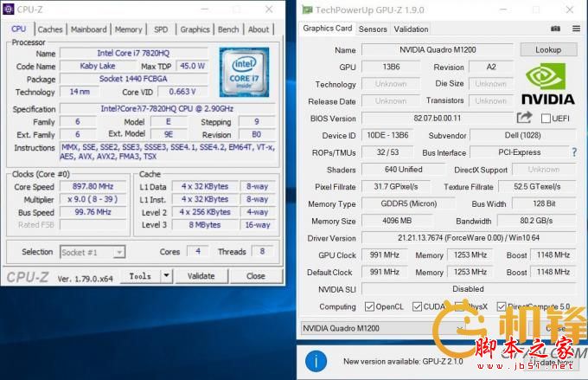Toggle the DirectCompute 5.0 checkbox

tap(502, 306)
